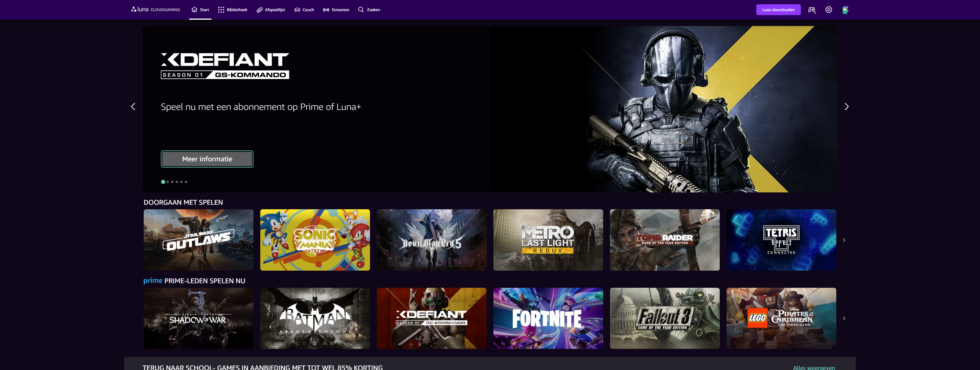This screenshot has height=370, width=980.
Task: Expand more games in Doorgaan met spelen
Action: pos(844,240)
